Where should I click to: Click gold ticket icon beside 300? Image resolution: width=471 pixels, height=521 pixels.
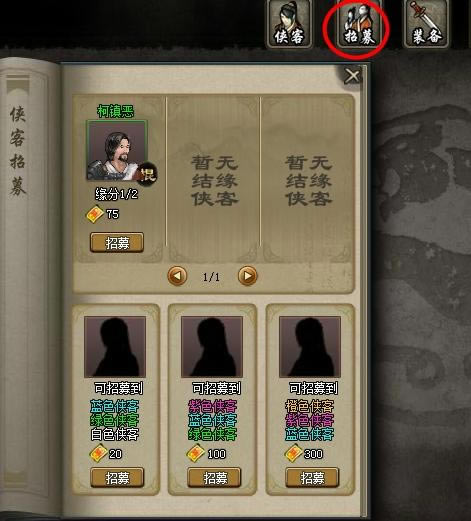click(x=293, y=454)
